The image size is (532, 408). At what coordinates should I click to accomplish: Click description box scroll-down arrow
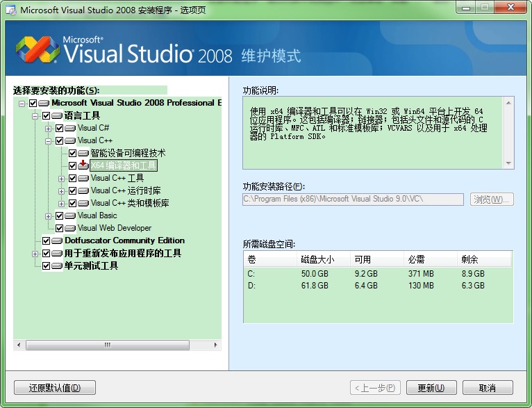(508, 163)
